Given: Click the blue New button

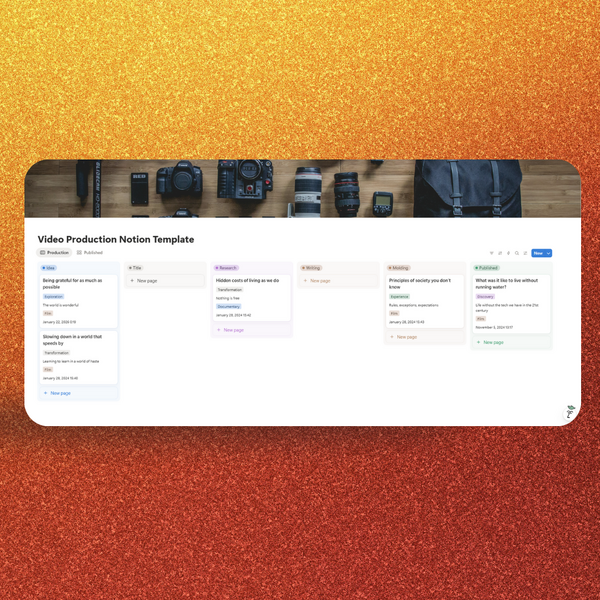Looking at the screenshot, I should 538,253.
